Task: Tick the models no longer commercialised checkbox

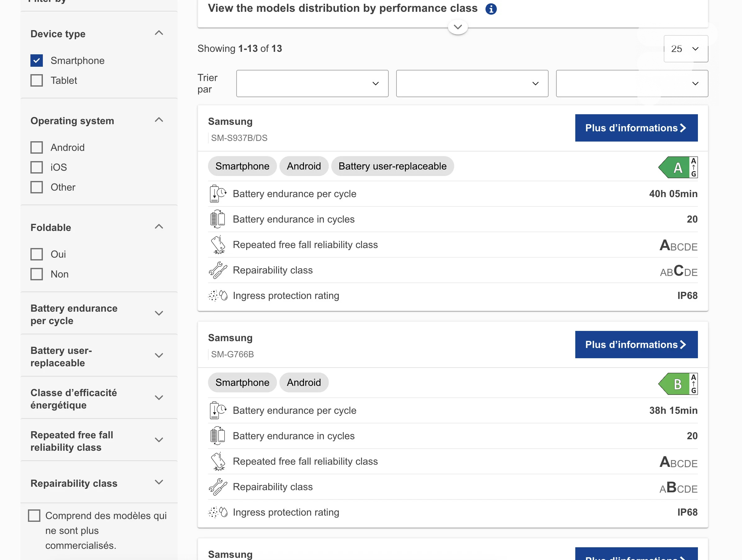Action: pos(34,515)
